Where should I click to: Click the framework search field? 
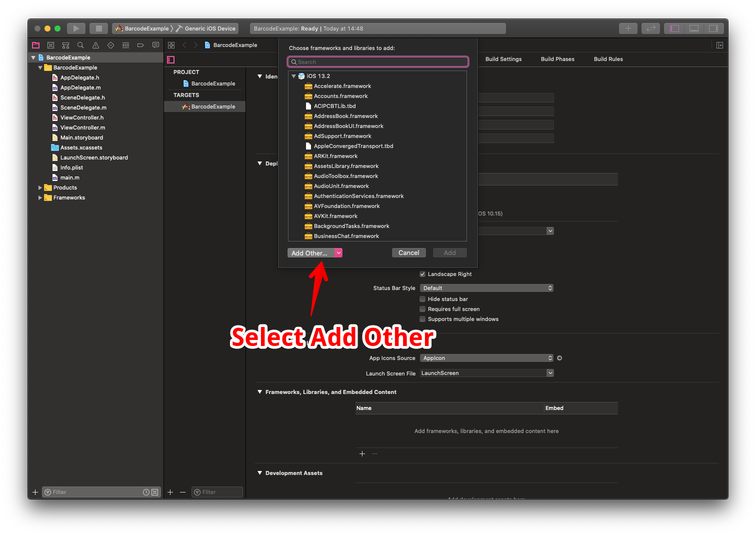click(x=377, y=61)
